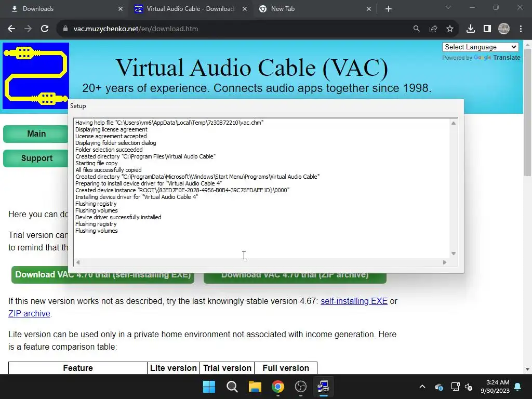The height and width of the screenshot is (399, 532).
Task: Open File Explorer from taskbar
Action: 255,387
